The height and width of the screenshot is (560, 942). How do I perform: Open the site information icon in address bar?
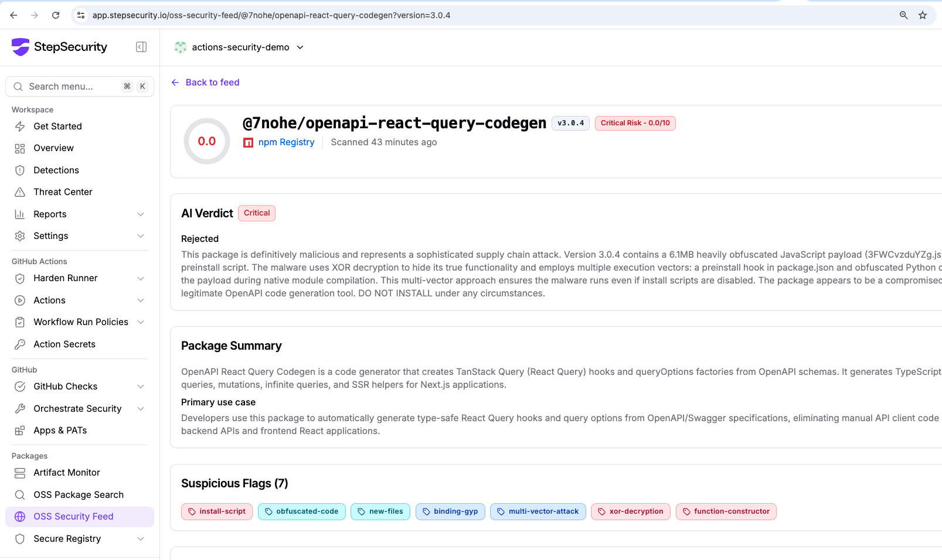[x=81, y=15]
